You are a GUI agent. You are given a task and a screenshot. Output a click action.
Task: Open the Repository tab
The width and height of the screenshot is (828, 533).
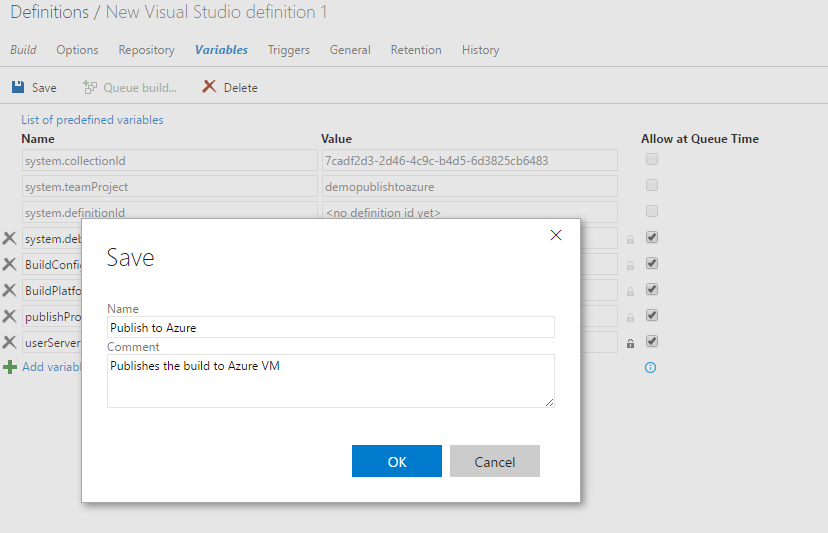coord(146,50)
